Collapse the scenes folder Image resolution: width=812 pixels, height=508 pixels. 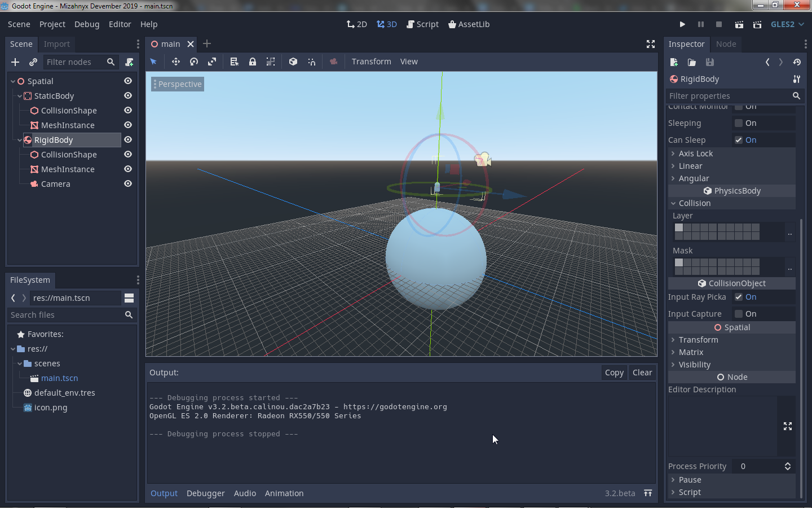coord(20,364)
